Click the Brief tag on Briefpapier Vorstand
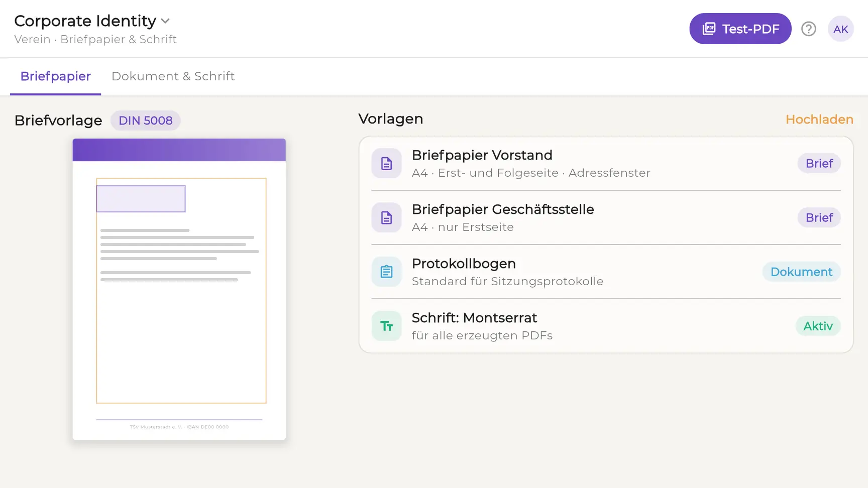This screenshot has width=868, height=488. [x=819, y=163]
